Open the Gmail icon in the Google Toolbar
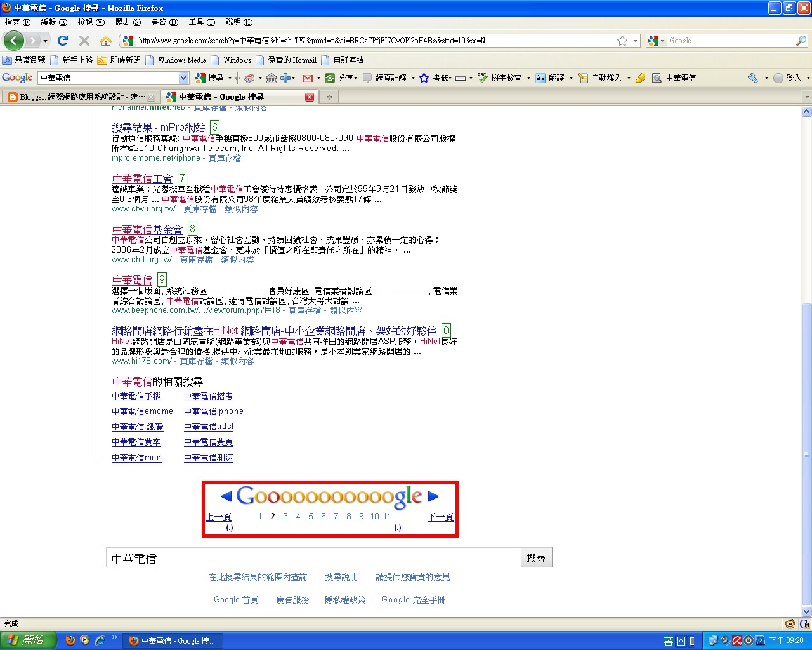Screen dimensions: 812x650 click(308, 78)
